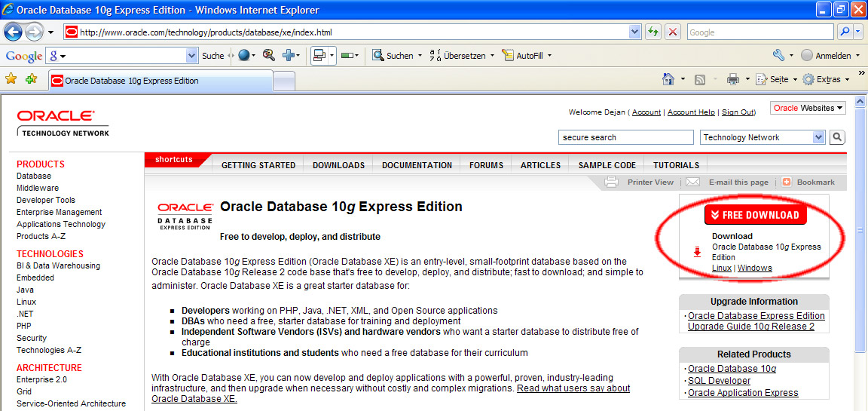The image size is (868, 411).
Task: Click the Printer View icon
Action: click(611, 182)
